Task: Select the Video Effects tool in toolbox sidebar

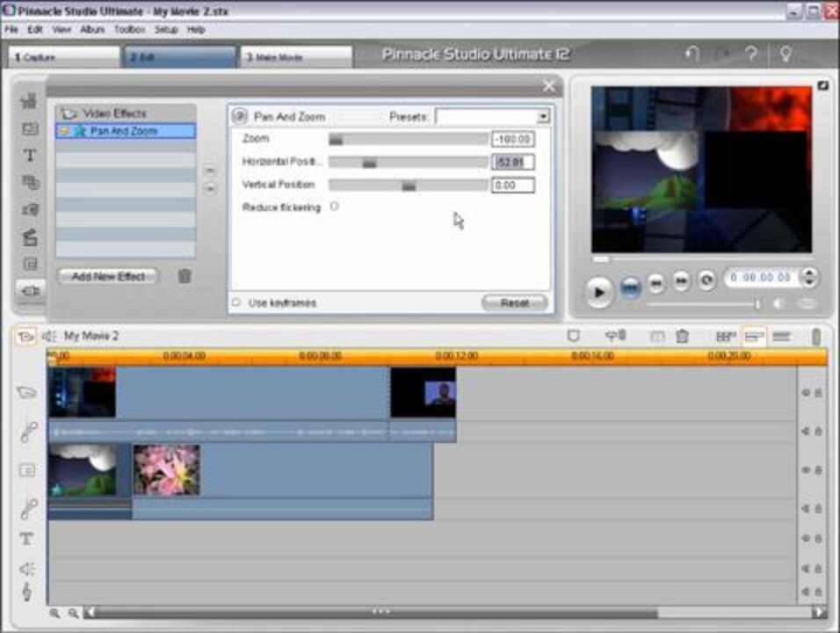Action: coord(30,290)
